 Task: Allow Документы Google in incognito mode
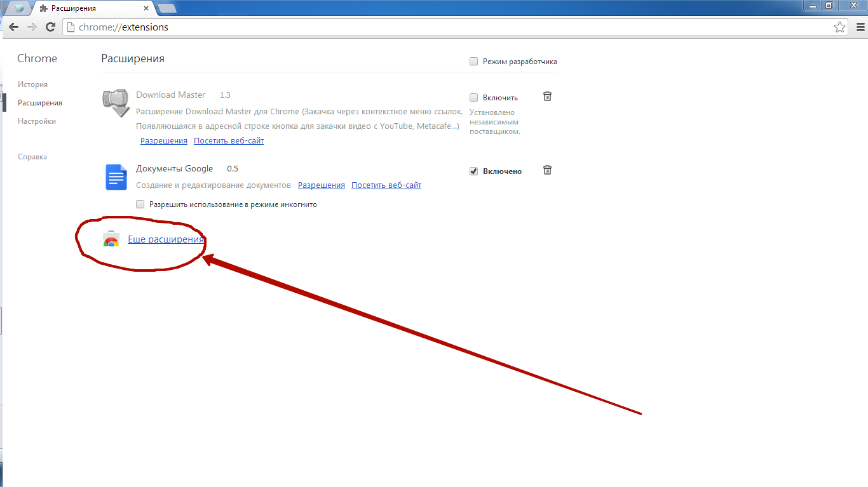(x=140, y=204)
